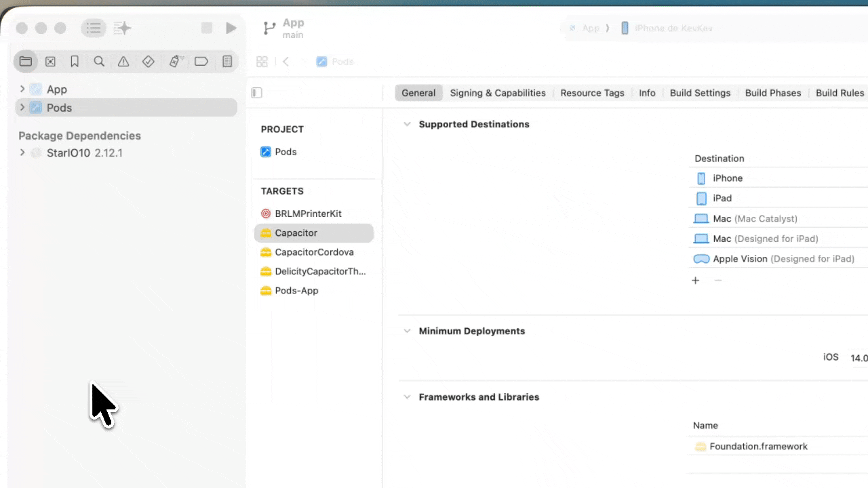Open the Find navigator magnifier icon
Screen dimensions: 868x488
click(x=99, y=62)
